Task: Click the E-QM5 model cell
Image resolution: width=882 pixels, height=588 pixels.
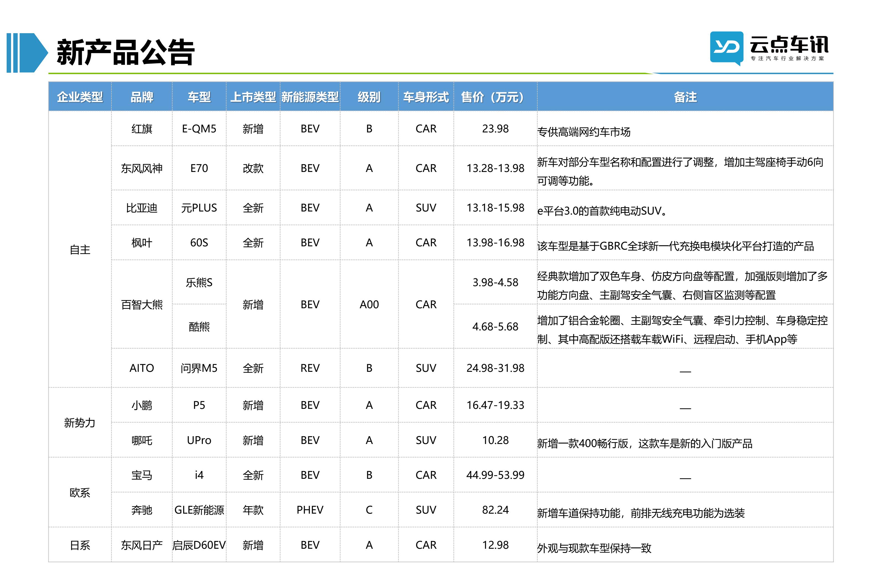Action: click(x=199, y=129)
